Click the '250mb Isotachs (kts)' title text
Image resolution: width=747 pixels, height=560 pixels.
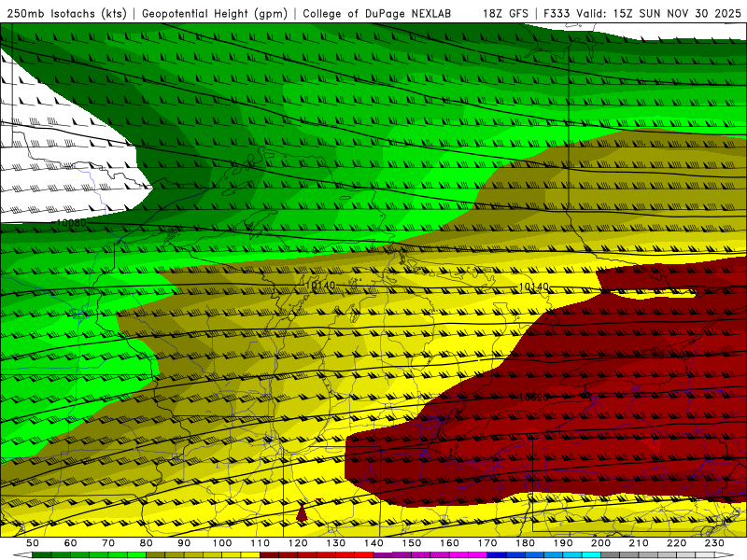(66, 13)
